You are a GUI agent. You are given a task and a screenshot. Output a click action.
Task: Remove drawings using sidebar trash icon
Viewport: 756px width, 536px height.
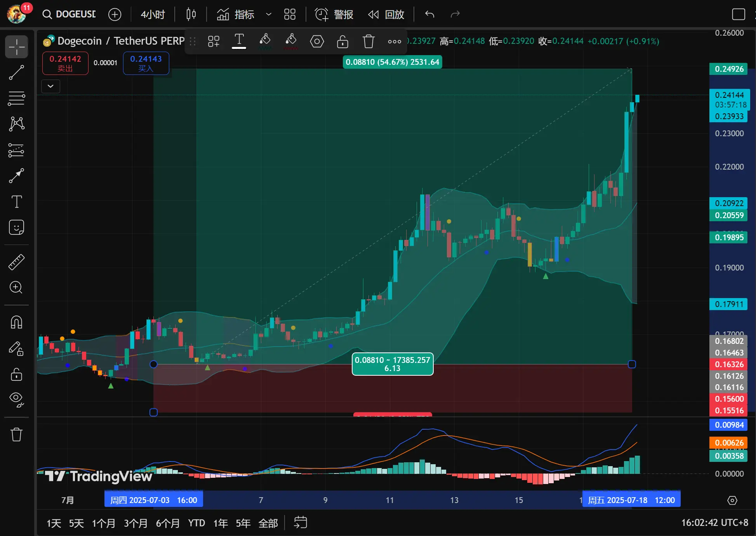pyautogui.click(x=17, y=434)
